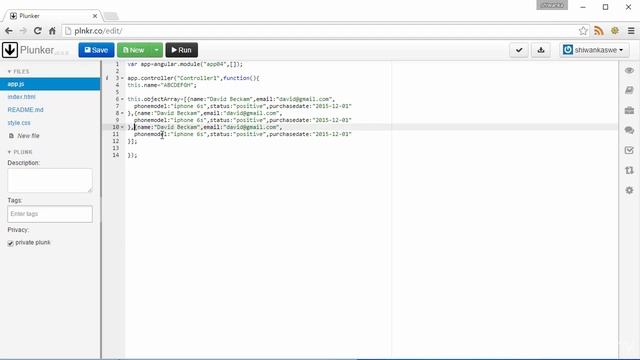This screenshot has width=640, height=360.
Task: Open a new browser tab
Action: coord(111,16)
